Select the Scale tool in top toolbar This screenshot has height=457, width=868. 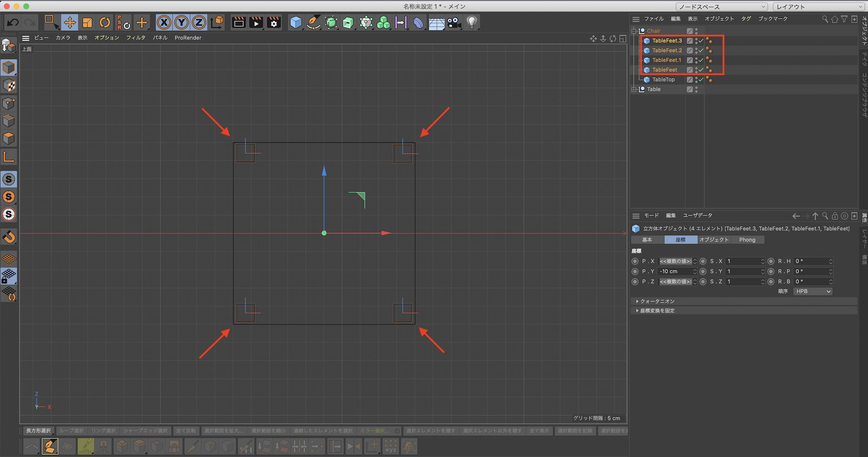point(87,23)
